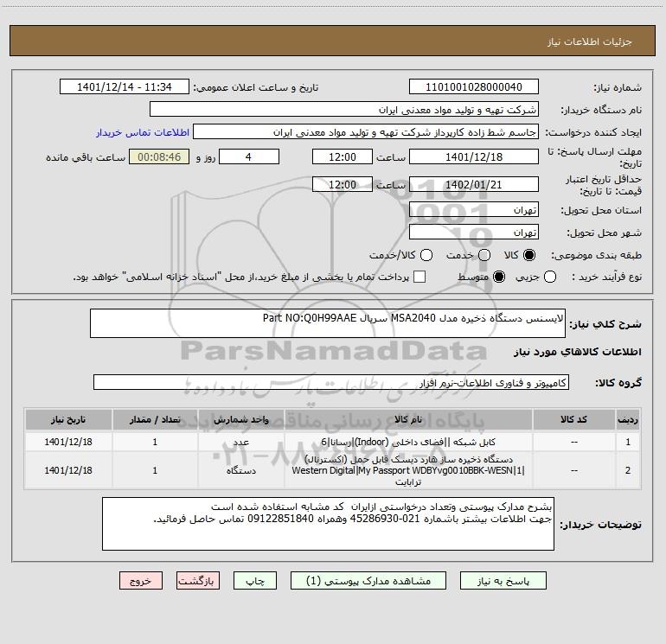Select the کالا/خدمت radio button
This screenshot has height=644, width=666.
point(426,255)
